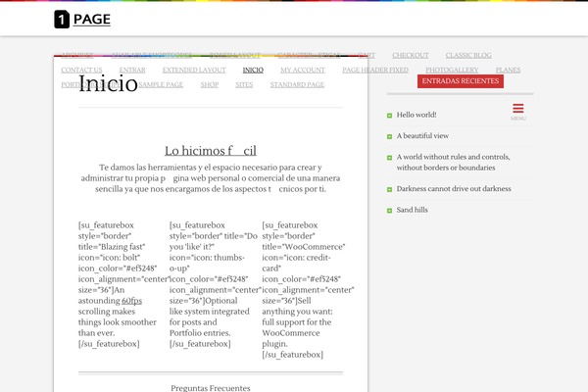Open the Planes menu item
The height and width of the screenshot is (392, 588).
pos(508,70)
